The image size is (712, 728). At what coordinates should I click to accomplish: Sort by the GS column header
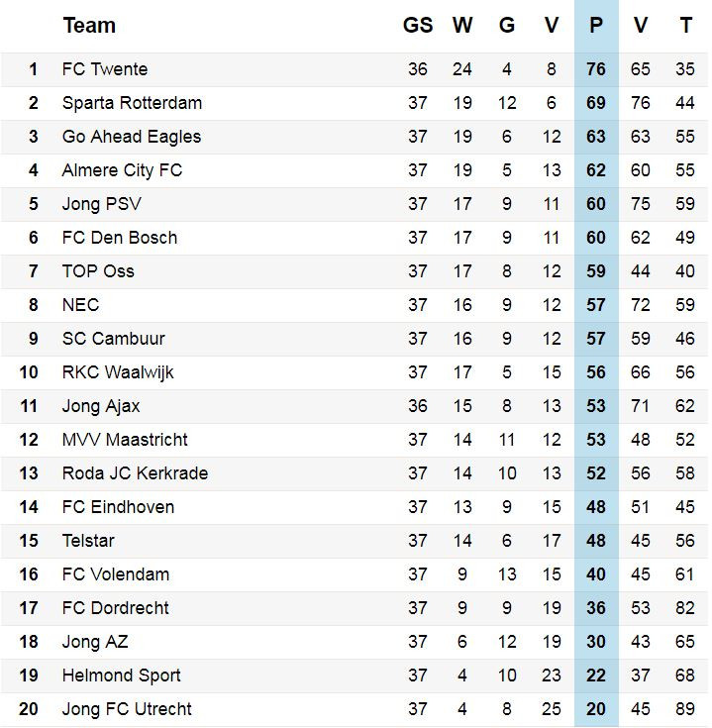tap(418, 26)
